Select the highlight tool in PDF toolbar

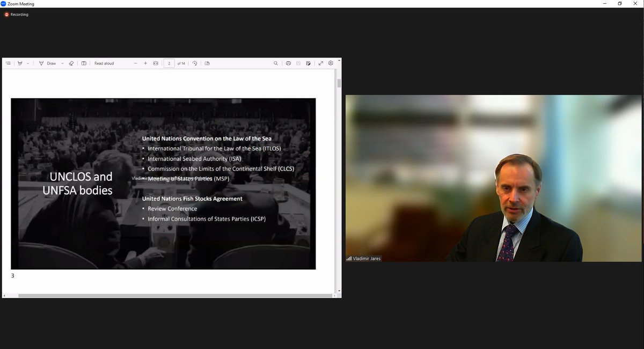tap(20, 63)
